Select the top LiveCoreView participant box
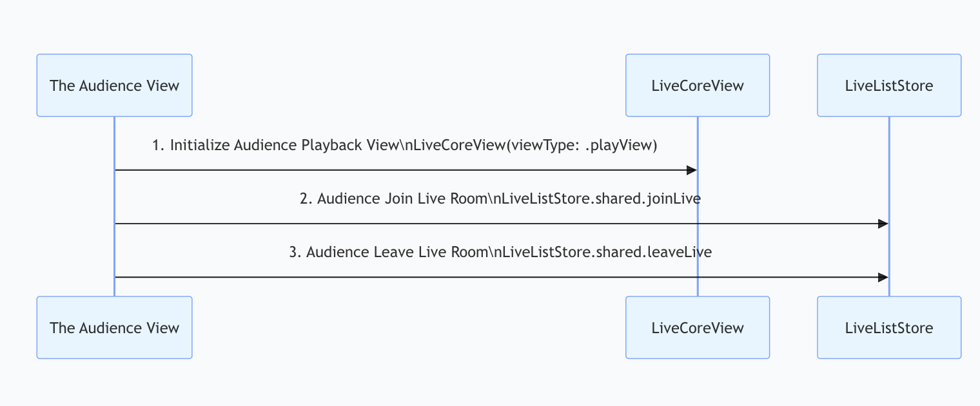The image size is (980, 406). pyautogui.click(x=698, y=85)
